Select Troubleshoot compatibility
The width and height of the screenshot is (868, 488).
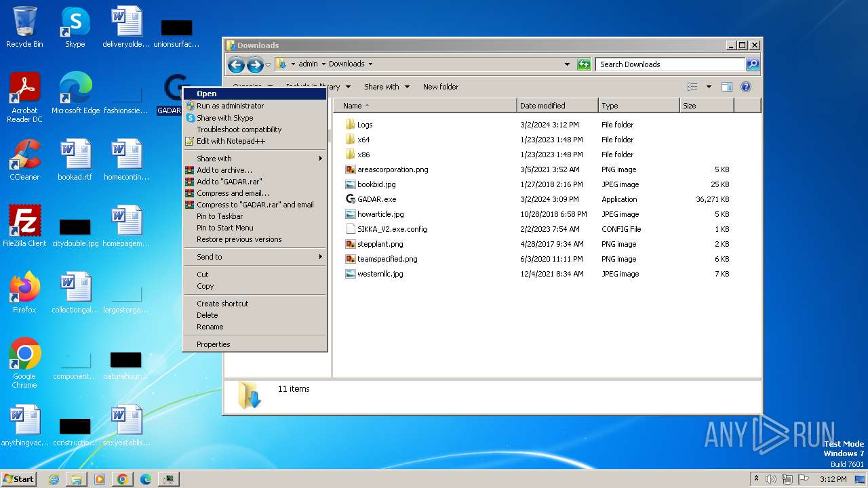[x=255, y=129]
